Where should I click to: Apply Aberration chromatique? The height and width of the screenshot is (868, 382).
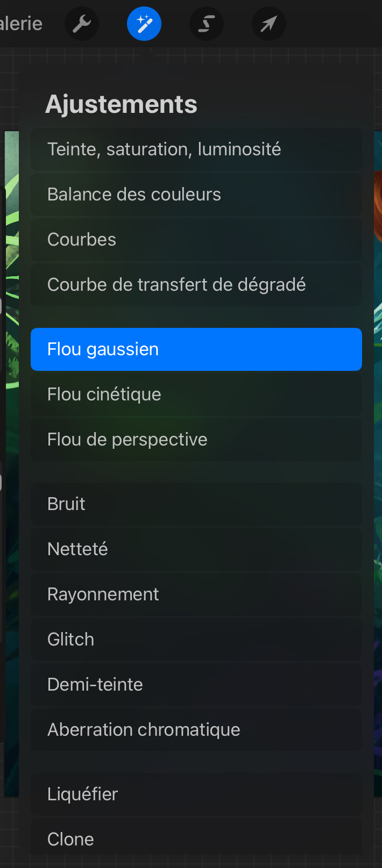click(196, 730)
